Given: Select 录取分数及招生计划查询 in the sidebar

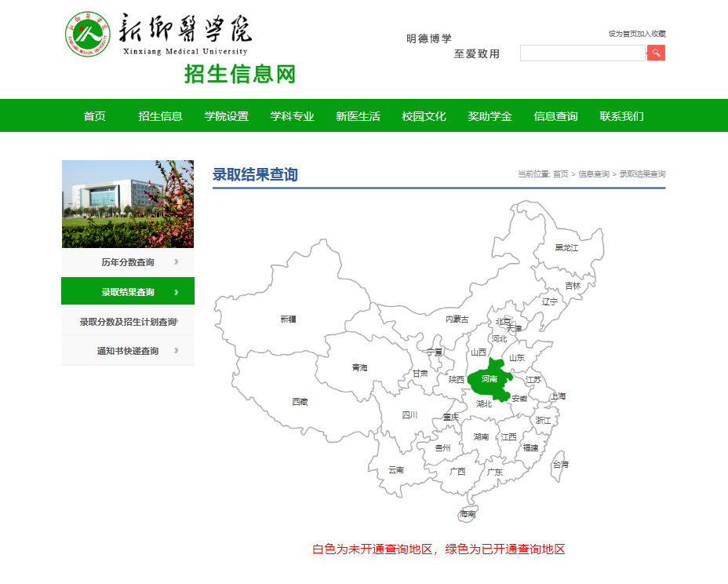Looking at the screenshot, I should point(128,322).
